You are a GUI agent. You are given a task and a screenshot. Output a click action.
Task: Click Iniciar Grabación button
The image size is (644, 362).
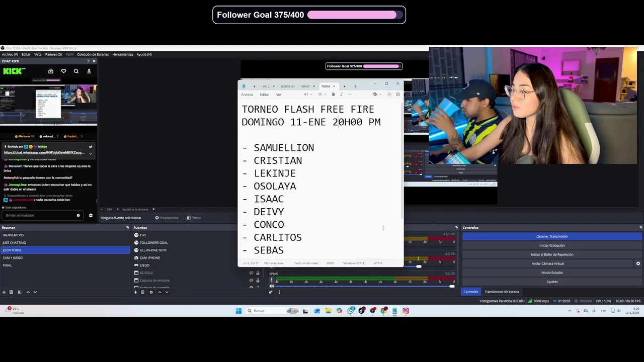pyautogui.click(x=552, y=245)
